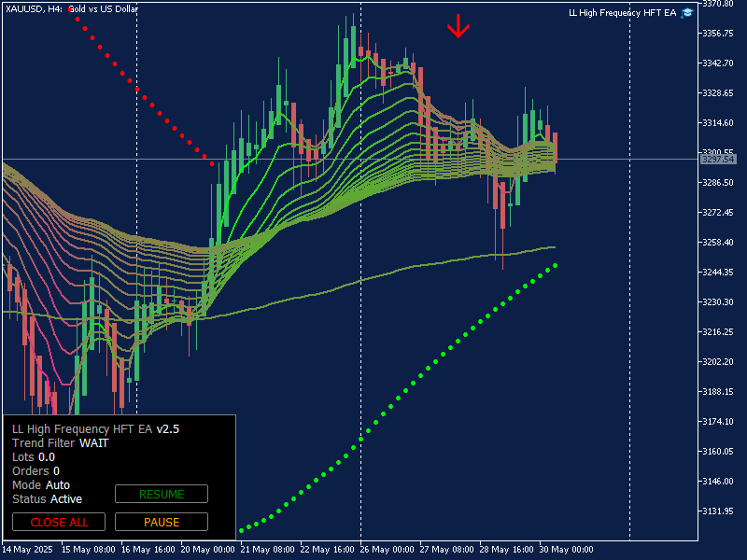The height and width of the screenshot is (560, 747).
Task: Click the 3244.35 price scale label
Action: [x=718, y=273]
